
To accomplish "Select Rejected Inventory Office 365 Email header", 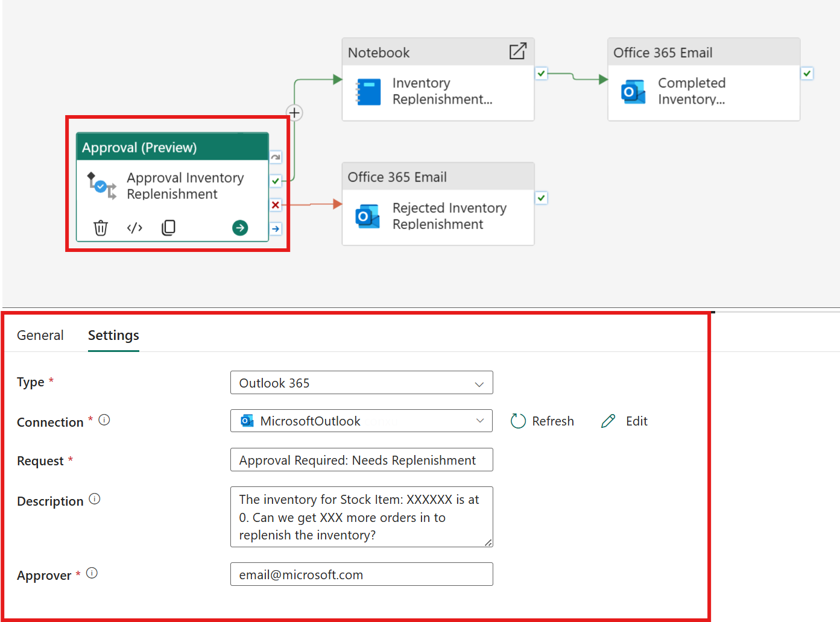I will [x=438, y=177].
